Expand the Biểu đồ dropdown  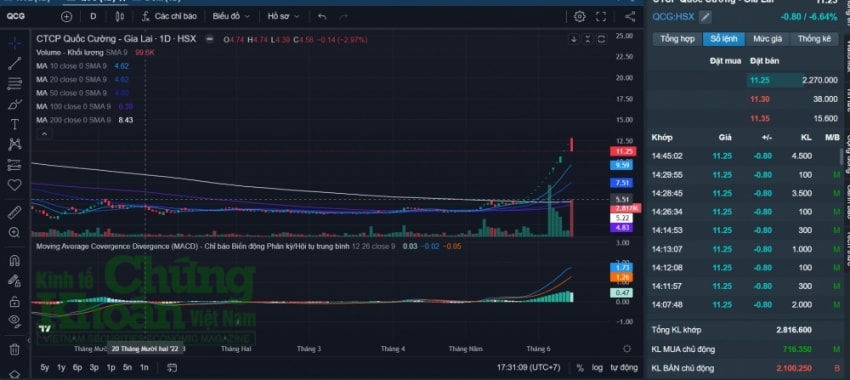coord(231,16)
